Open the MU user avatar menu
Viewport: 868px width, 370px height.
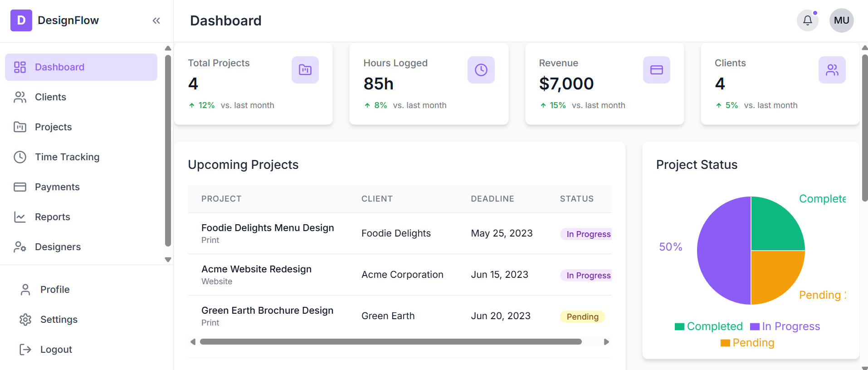(x=842, y=20)
